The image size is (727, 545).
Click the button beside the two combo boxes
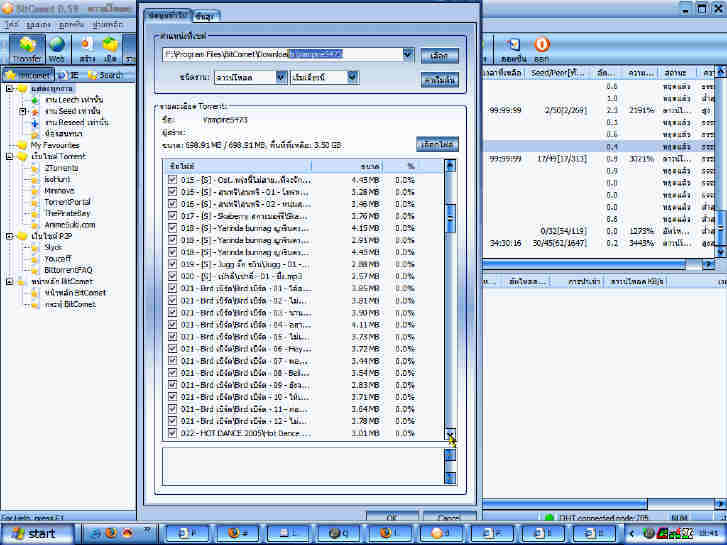coord(440,80)
